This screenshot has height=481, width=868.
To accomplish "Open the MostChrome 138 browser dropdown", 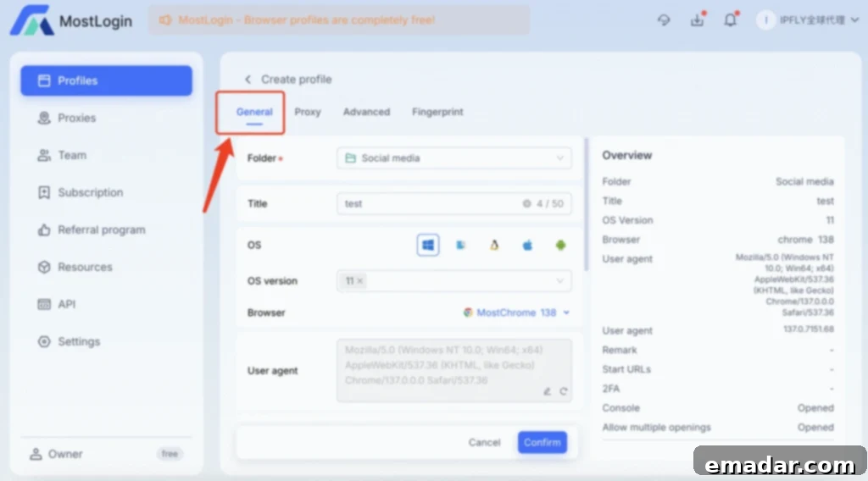I will [516, 313].
